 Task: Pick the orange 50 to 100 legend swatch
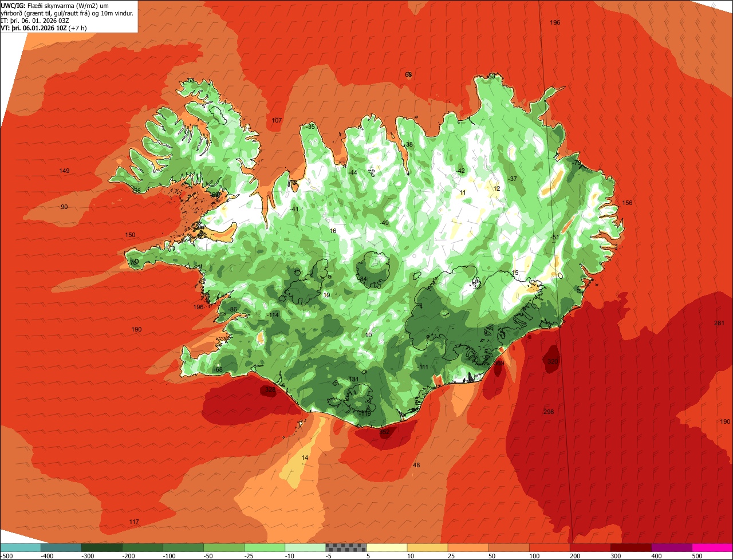(x=509, y=547)
